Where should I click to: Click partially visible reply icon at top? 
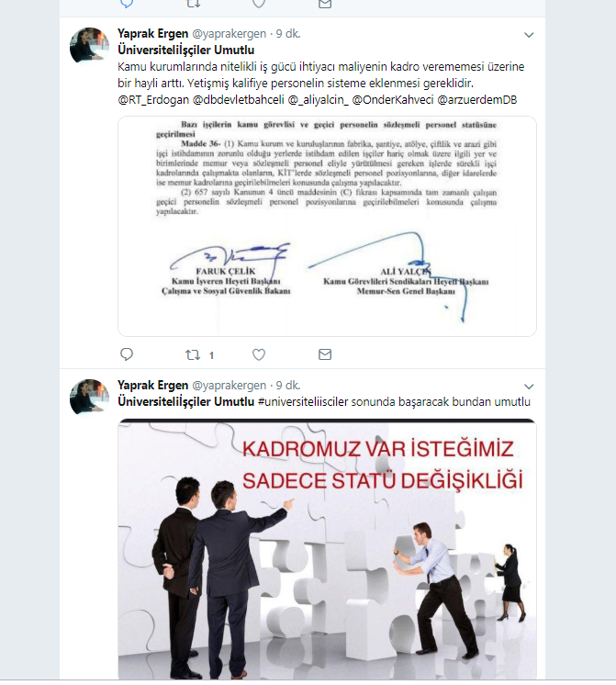coord(127,4)
